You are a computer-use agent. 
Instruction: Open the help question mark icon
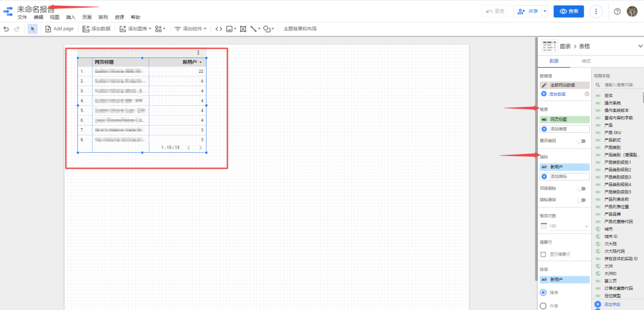click(617, 11)
